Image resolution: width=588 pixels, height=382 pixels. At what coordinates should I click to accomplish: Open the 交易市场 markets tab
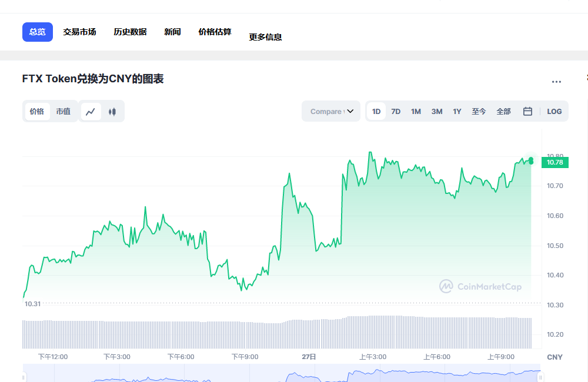click(x=79, y=32)
